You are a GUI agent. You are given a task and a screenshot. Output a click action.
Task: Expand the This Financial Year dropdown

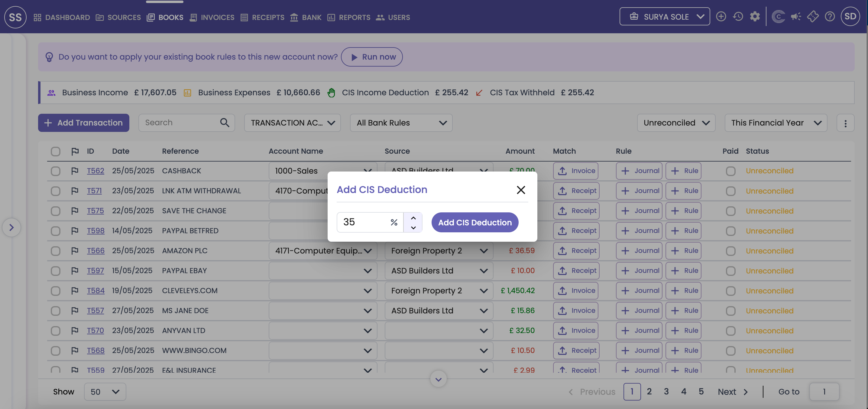click(x=776, y=123)
